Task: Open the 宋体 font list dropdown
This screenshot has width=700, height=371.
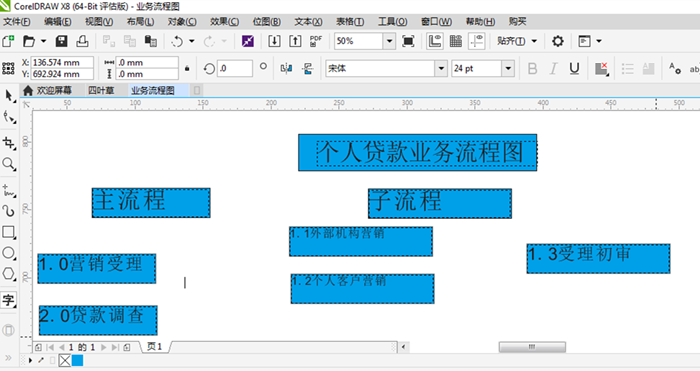Action: (x=441, y=68)
